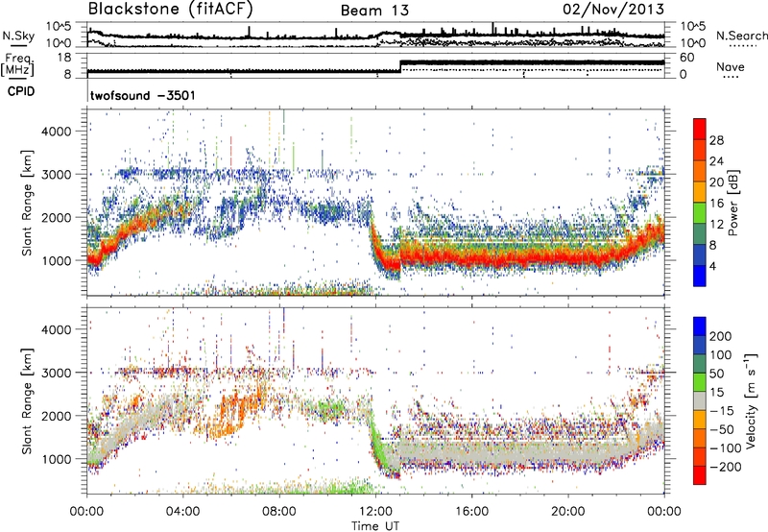768x532 pixels.
Task: Click the light green band of power colorbar
Action: pyautogui.click(x=700, y=213)
